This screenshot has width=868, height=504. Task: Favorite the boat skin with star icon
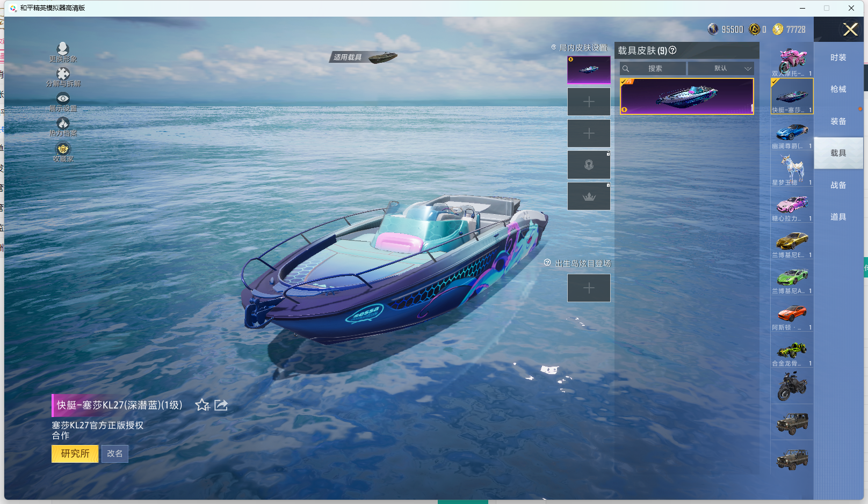[202, 405]
